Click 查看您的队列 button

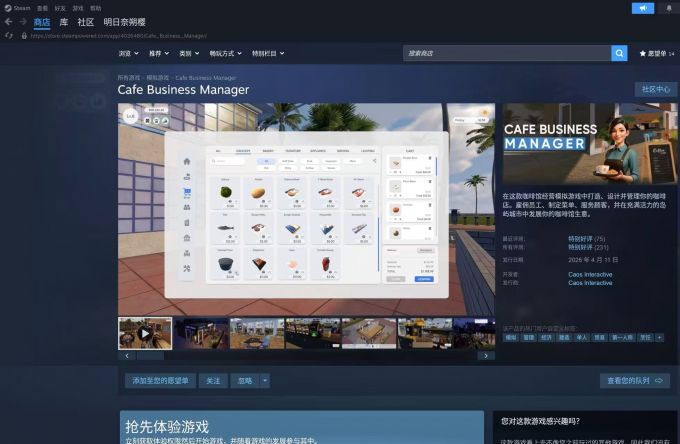635,381
